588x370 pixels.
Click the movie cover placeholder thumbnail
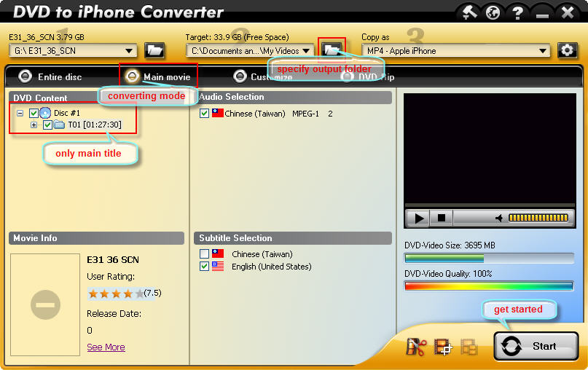[x=45, y=304]
